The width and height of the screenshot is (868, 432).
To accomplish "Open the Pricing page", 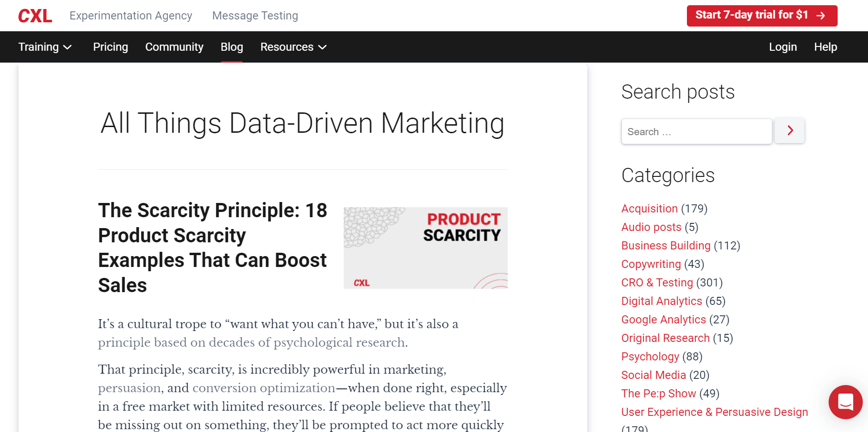I will [110, 47].
